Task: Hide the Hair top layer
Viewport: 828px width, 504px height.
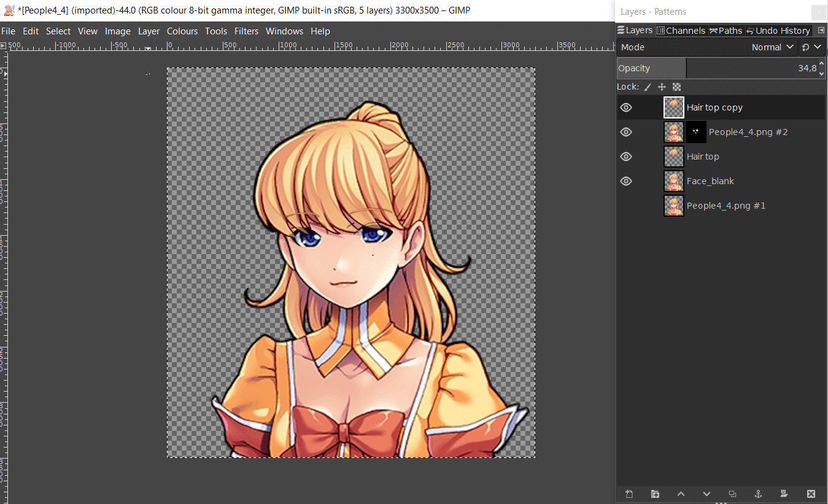Action: pyautogui.click(x=626, y=157)
